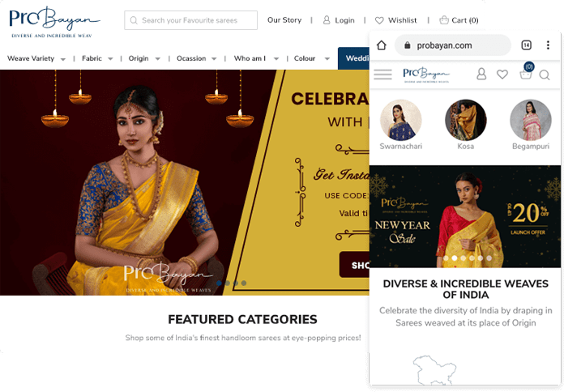Expand the Fabric dropdown menu
Image resolution: width=564 pixels, height=392 pixels.
tap(97, 58)
